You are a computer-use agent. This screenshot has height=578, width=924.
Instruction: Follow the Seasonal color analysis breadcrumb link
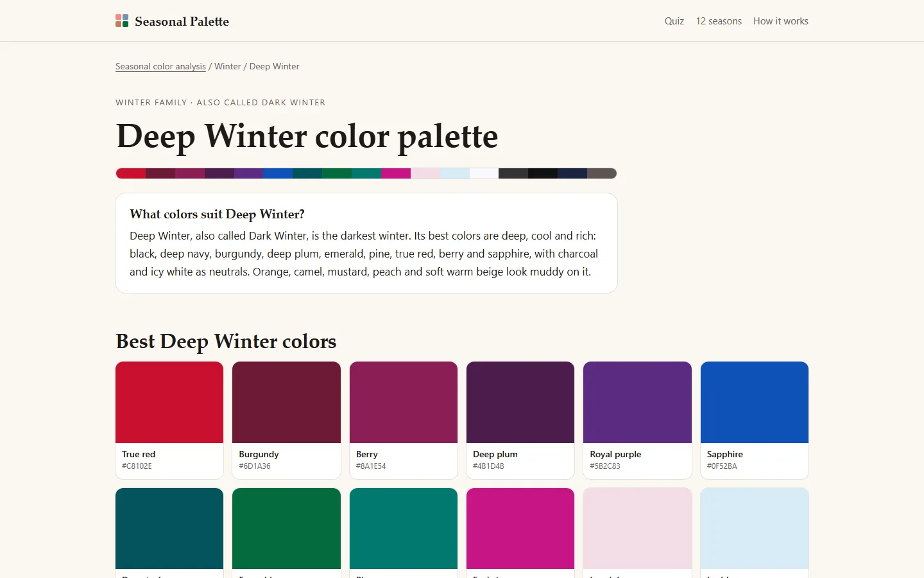(x=160, y=66)
